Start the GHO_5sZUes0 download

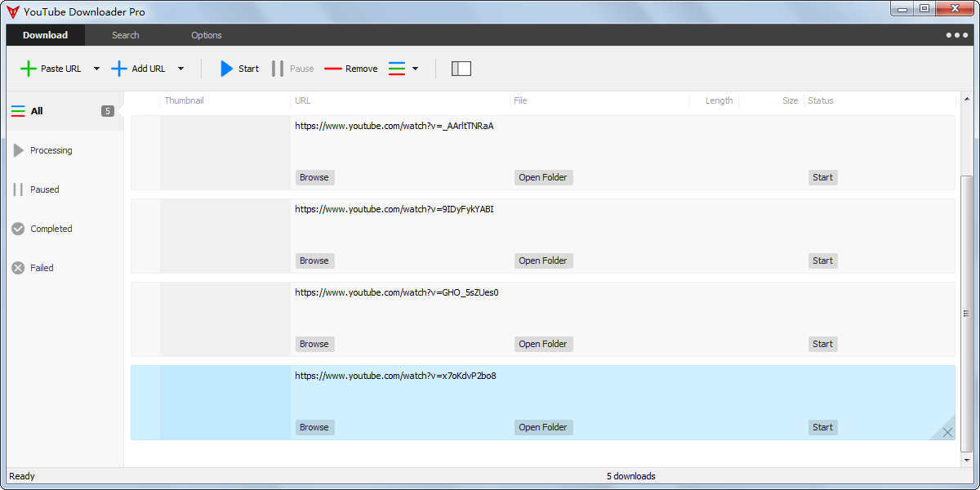click(x=823, y=344)
